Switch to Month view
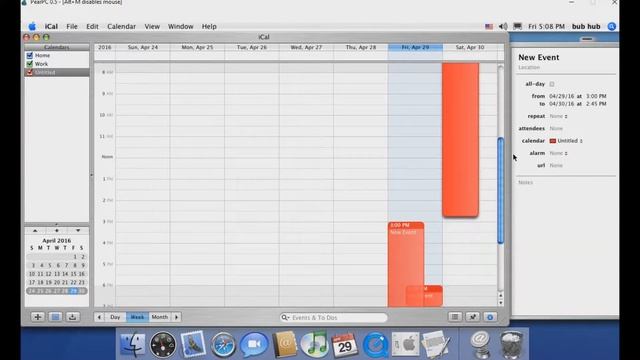The image size is (640, 360). [x=160, y=317]
